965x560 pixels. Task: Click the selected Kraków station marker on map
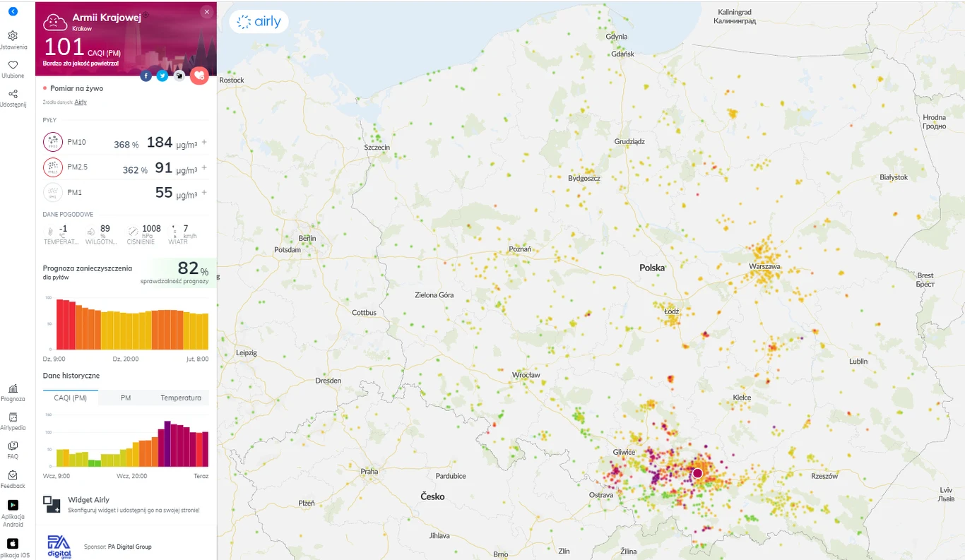click(x=698, y=473)
